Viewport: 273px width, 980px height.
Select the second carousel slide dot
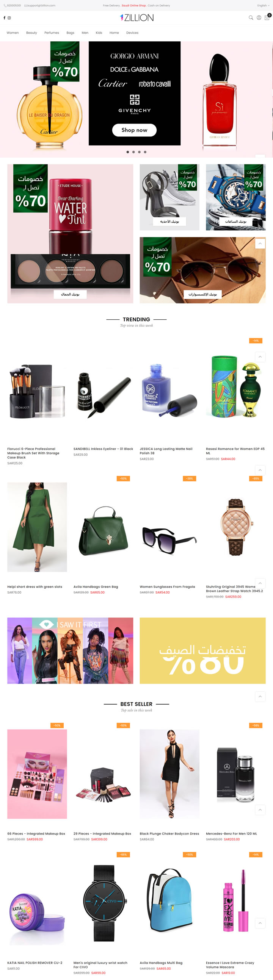pos(133,152)
